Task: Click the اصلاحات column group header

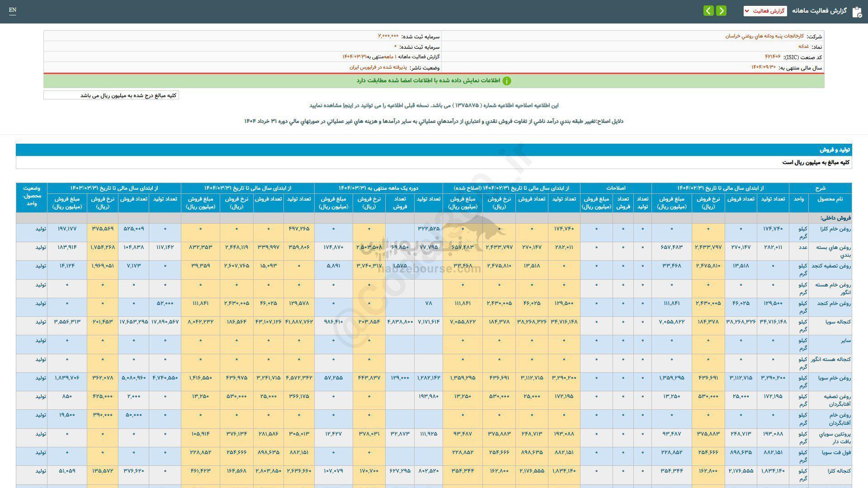Action: (x=615, y=188)
